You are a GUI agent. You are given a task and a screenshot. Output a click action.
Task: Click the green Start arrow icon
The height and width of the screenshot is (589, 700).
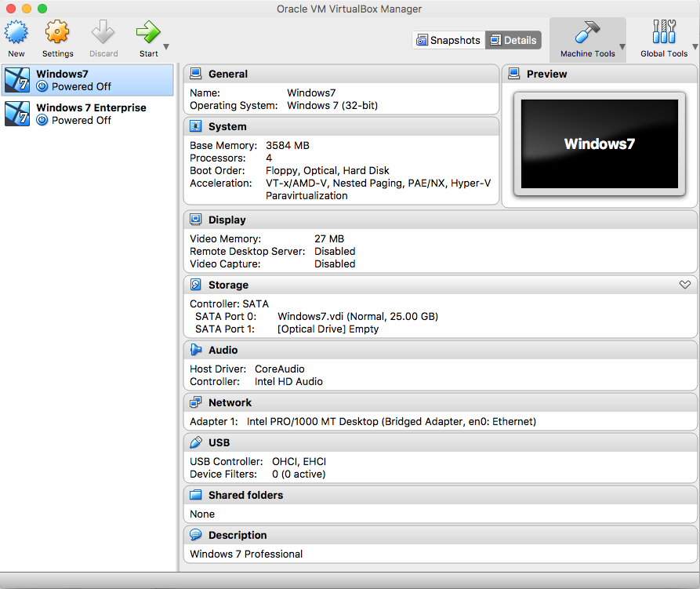coord(147,33)
